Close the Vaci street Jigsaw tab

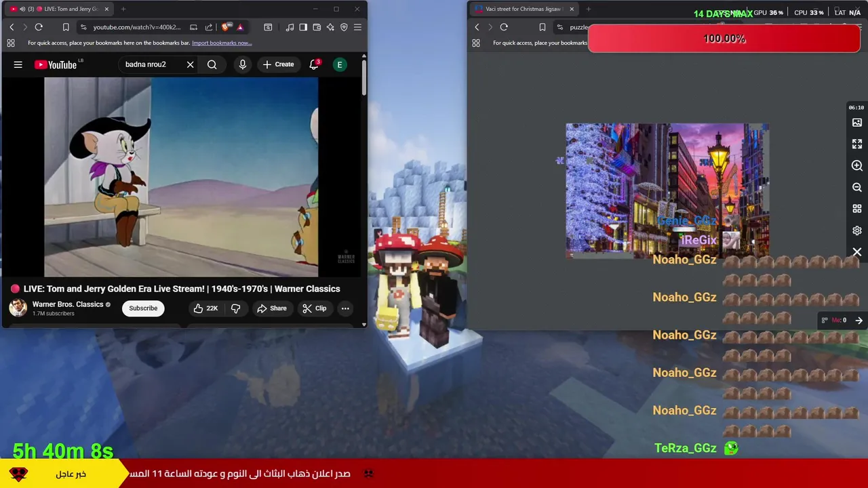[x=572, y=9]
